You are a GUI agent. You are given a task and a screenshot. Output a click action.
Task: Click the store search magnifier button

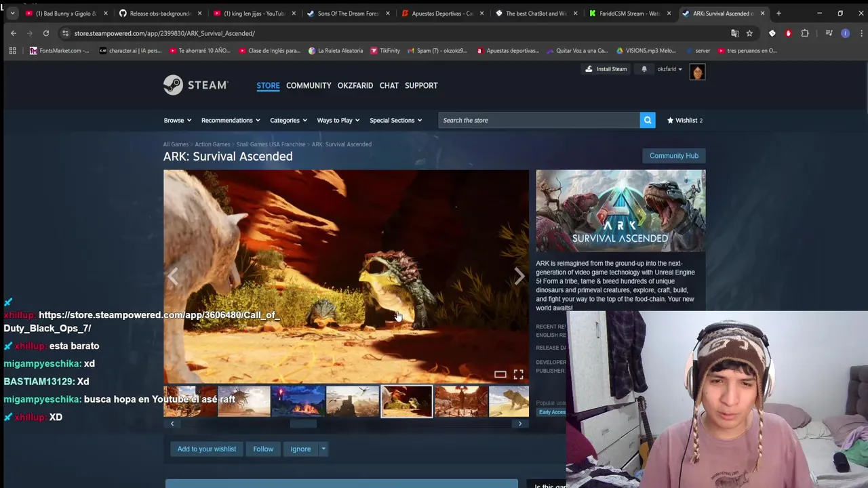point(648,120)
